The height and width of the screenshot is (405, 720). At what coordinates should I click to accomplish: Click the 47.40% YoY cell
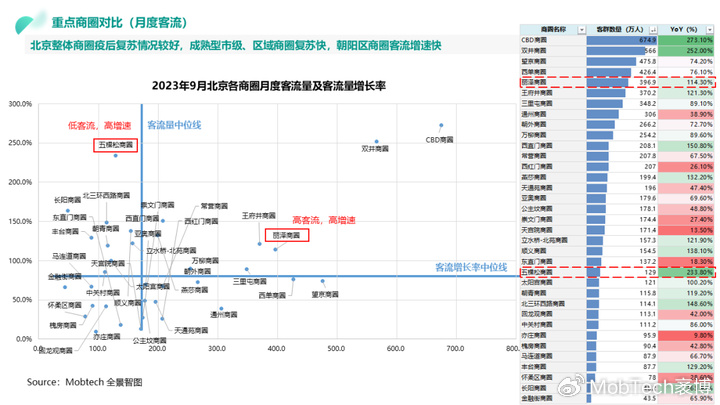pyautogui.click(x=686, y=188)
